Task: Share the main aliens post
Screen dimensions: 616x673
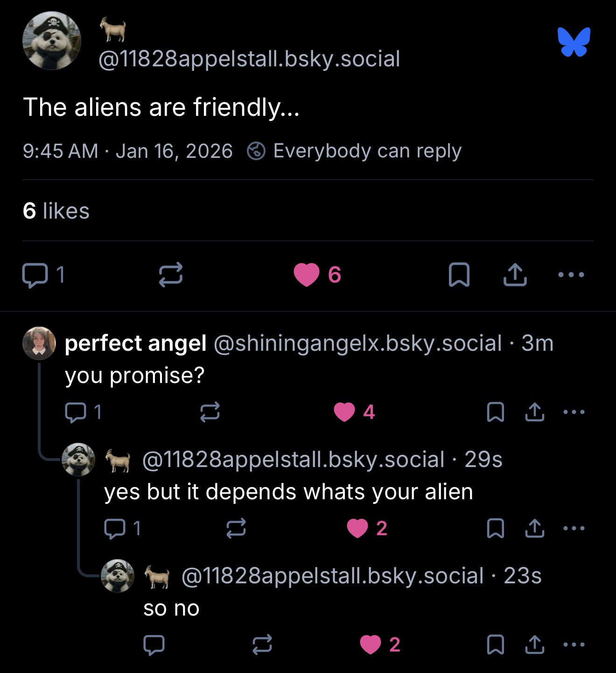Action: [x=515, y=275]
